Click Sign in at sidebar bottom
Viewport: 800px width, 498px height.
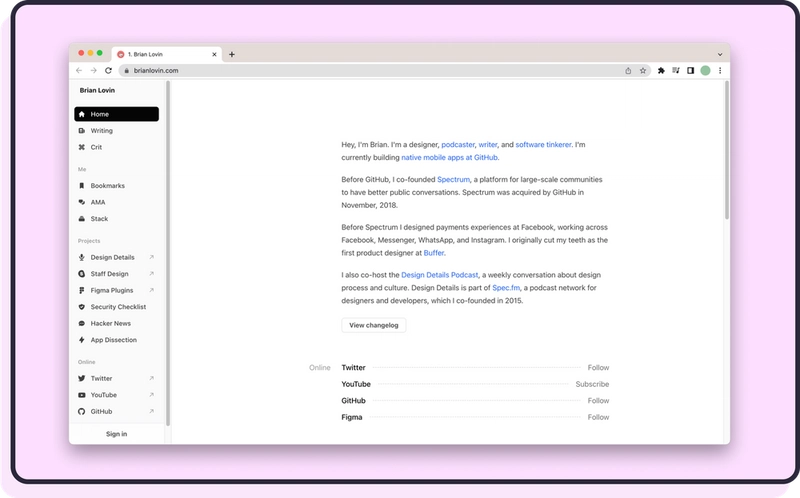tap(116, 434)
